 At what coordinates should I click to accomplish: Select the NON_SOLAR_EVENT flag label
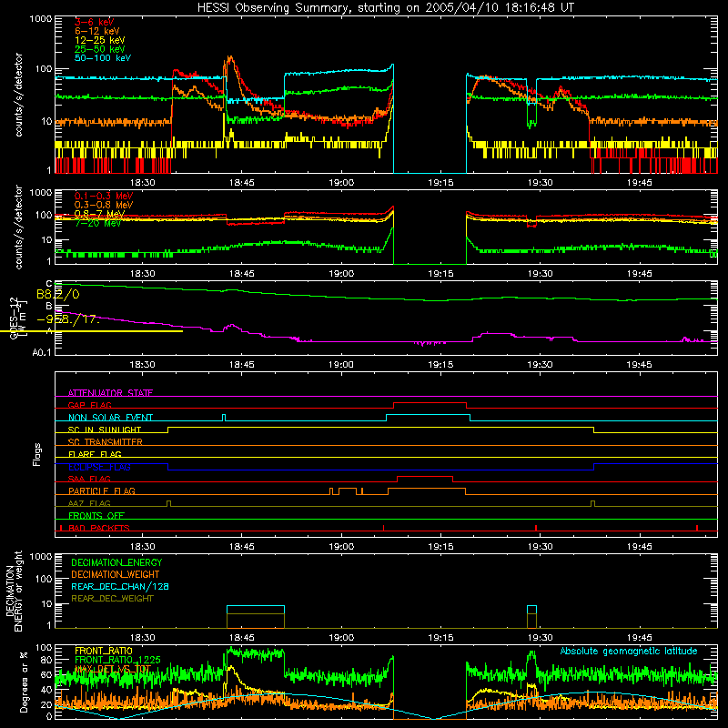[110, 418]
